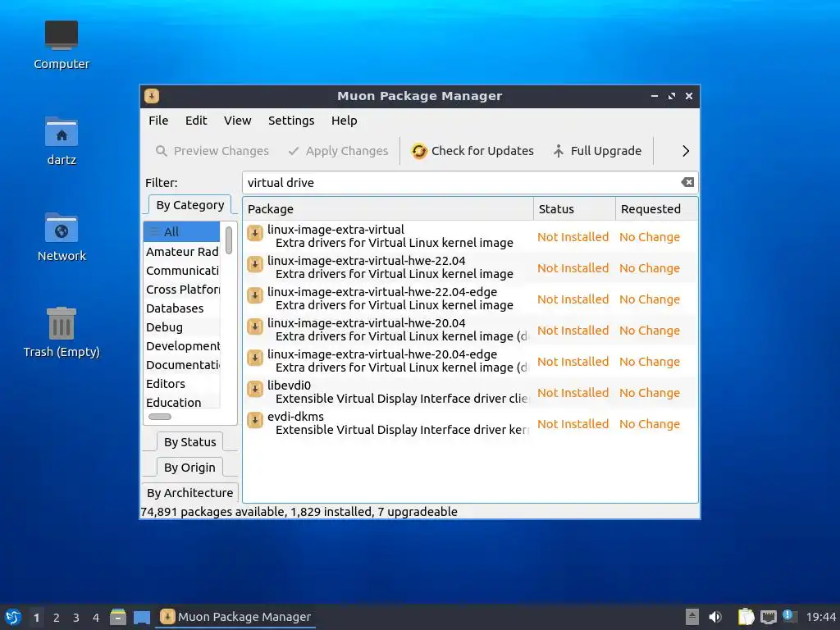Select the By Category tab

click(x=190, y=205)
